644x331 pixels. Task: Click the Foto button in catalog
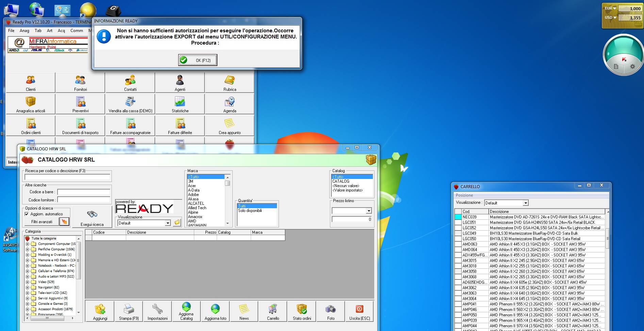click(x=331, y=312)
